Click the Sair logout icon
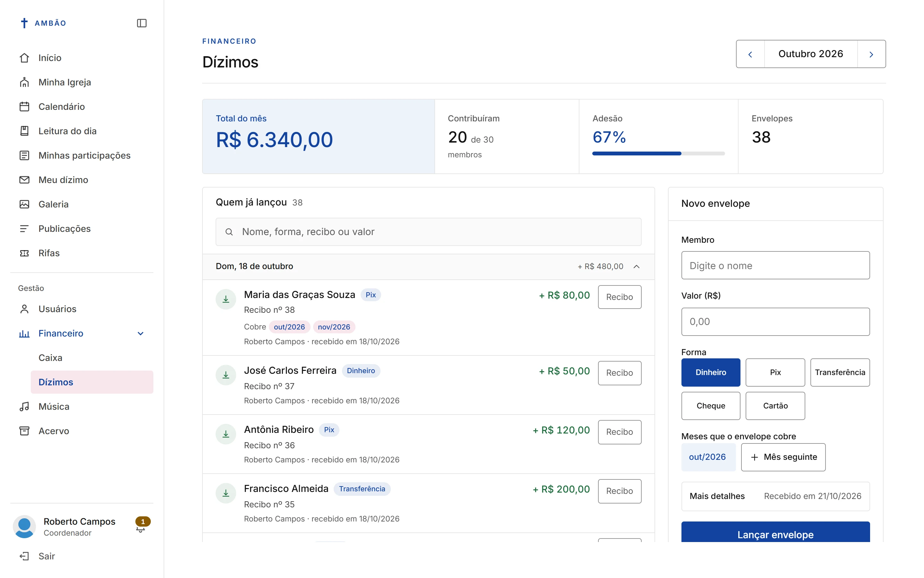Screen dimensions: 924x578 [24, 556]
